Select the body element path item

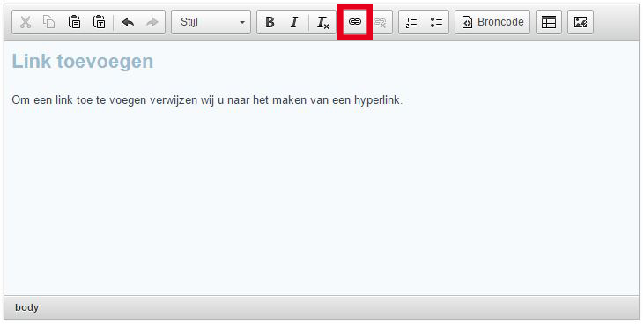point(26,307)
